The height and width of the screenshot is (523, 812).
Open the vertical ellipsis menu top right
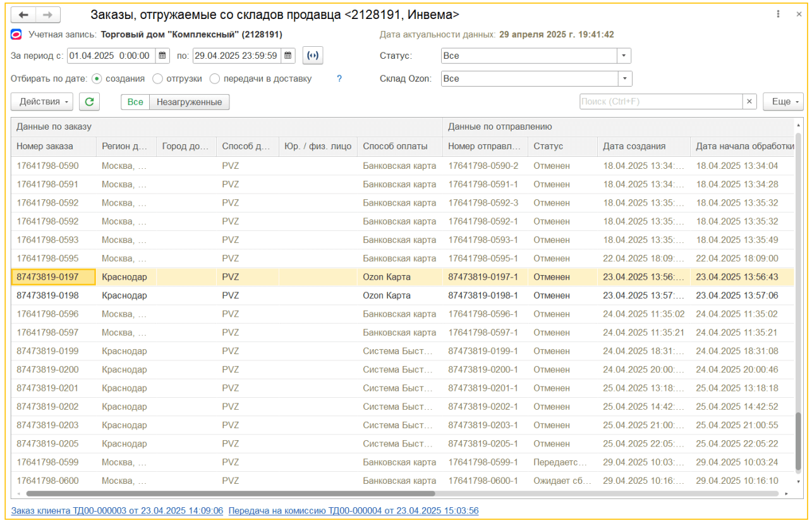778,14
